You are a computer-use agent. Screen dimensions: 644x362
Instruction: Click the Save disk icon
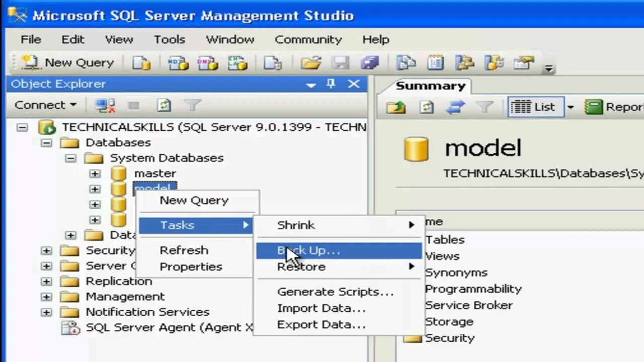[x=341, y=63]
